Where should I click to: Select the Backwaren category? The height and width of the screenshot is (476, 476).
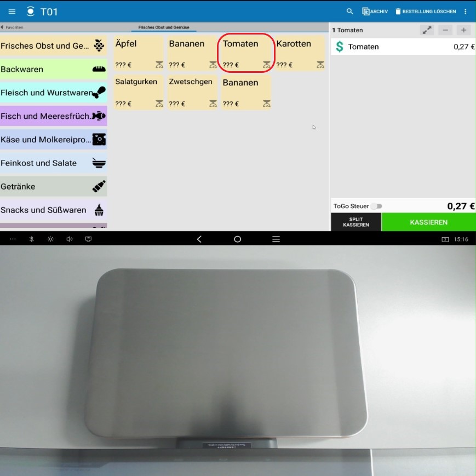coord(53,70)
